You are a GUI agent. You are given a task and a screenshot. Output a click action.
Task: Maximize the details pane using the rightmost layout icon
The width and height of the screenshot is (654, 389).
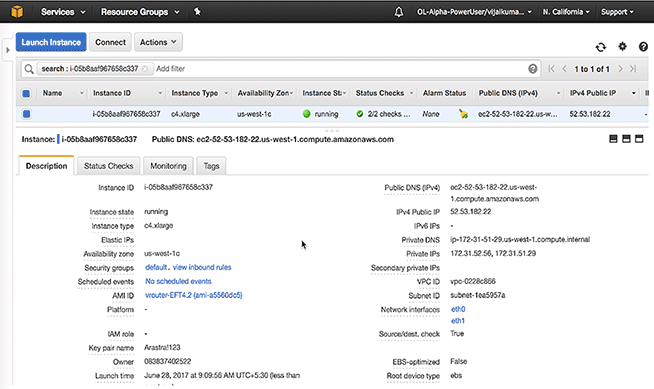click(639, 139)
